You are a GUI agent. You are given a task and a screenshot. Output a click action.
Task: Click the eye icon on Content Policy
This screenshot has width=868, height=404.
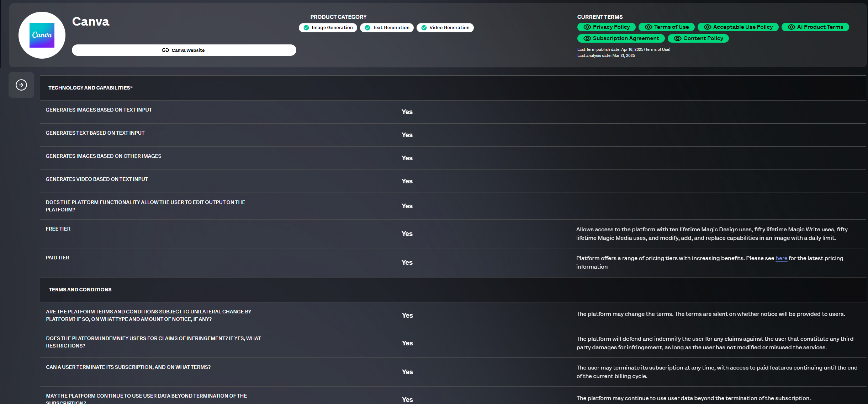pyautogui.click(x=678, y=38)
